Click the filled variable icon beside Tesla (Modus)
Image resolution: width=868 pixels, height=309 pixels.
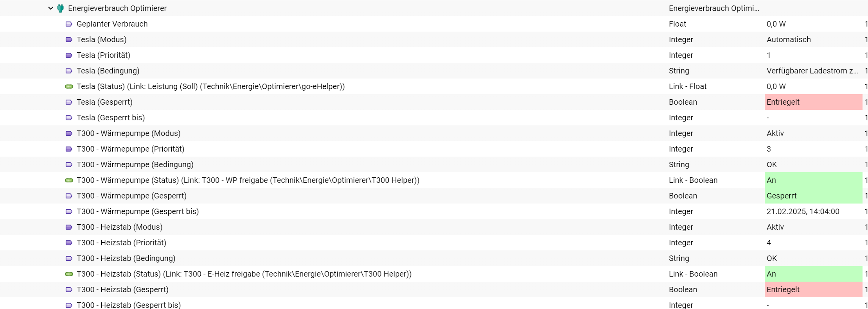[x=69, y=39]
